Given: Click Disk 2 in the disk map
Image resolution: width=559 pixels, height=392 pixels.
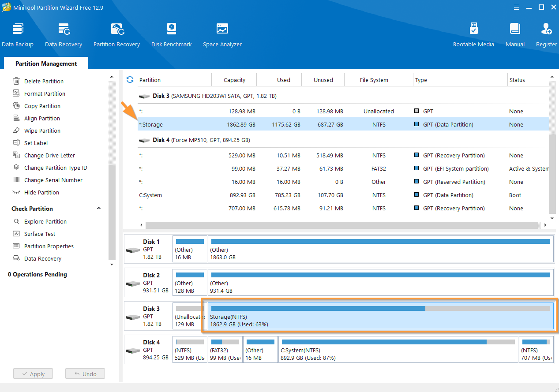Looking at the screenshot, I should 148,283.
